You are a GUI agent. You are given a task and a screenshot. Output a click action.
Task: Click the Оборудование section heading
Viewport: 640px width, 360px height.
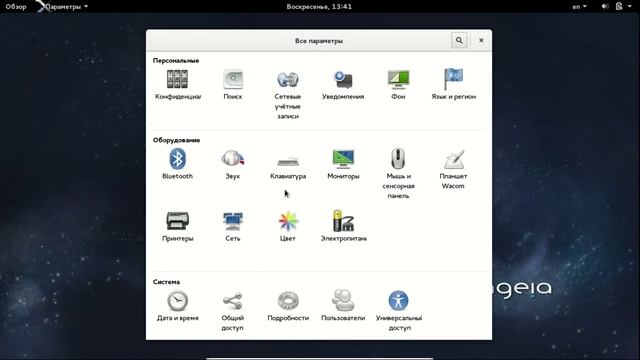click(176, 140)
